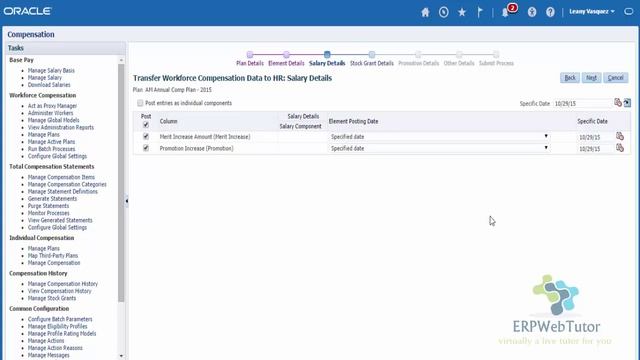Image resolution: width=640 pixels, height=360 pixels.
Task: Open Leany Vasquez user menu
Action: point(592,12)
